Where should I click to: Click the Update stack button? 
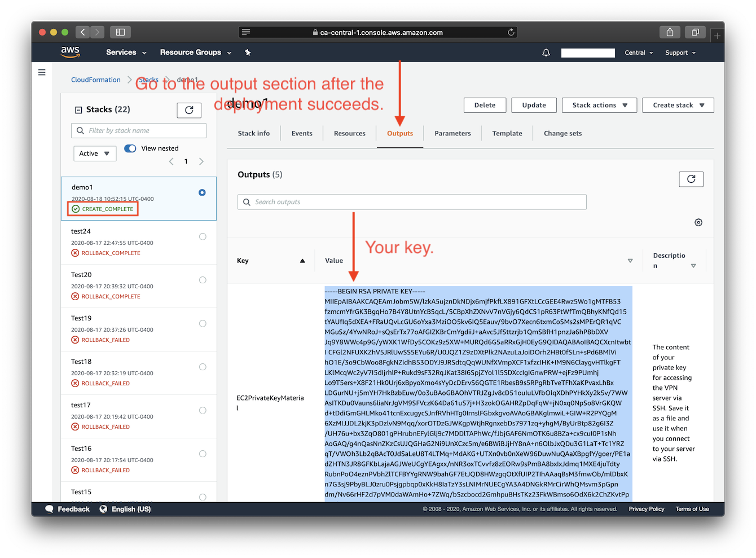tap(534, 105)
